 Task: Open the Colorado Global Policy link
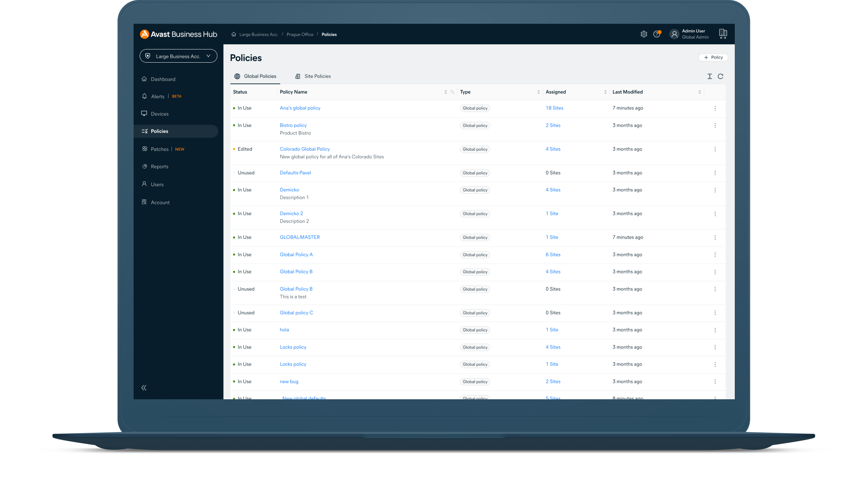coord(304,148)
